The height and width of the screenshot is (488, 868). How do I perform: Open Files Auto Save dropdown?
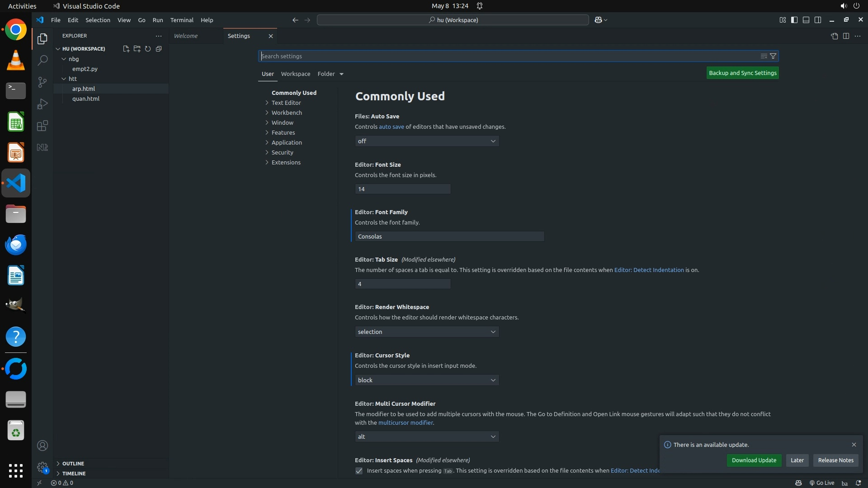tap(427, 141)
